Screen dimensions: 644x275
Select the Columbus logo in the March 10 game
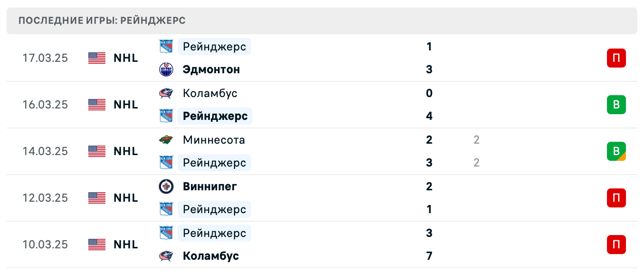click(x=166, y=255)
